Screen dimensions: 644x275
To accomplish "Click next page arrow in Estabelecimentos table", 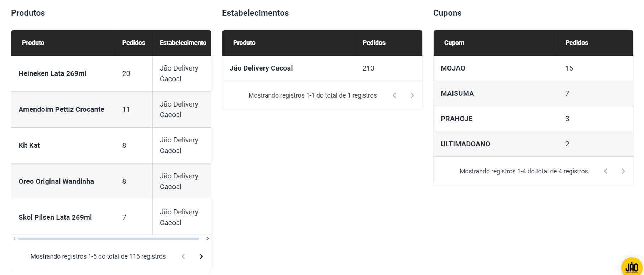I will click(x=412, y=95).
